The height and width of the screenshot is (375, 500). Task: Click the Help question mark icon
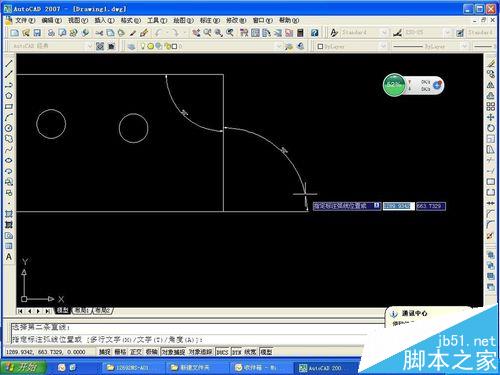point(314,33)
